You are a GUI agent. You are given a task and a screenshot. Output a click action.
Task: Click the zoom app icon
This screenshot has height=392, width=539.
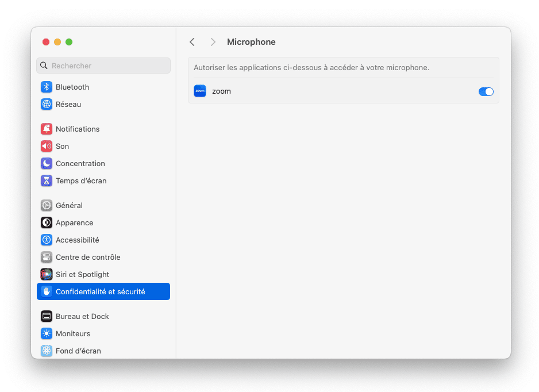point(200,91)
